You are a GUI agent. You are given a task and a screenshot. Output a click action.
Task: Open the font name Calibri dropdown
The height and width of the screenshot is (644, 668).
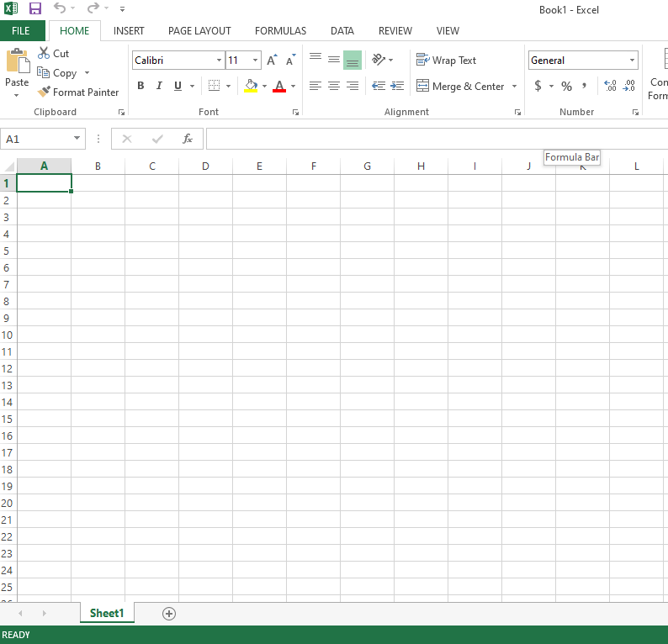tap(219, 61)
